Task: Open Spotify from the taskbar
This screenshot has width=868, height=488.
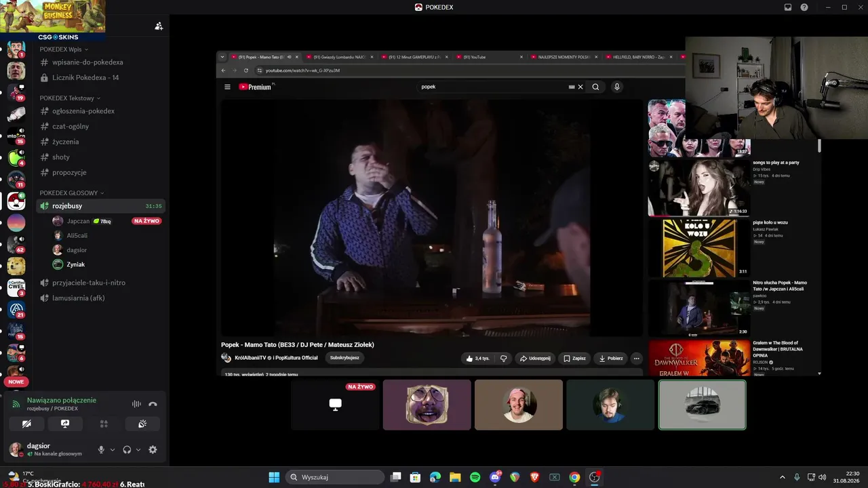Action: pos(475,477)
